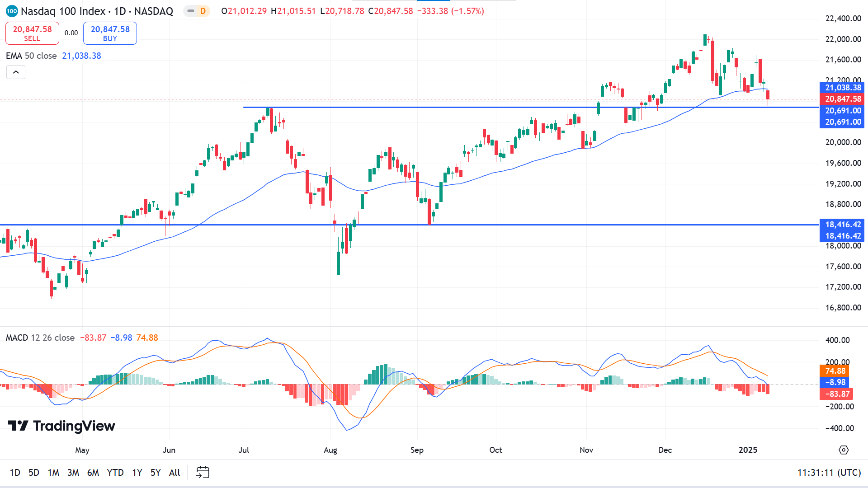Select the All time range

click(x=175, y=473)
